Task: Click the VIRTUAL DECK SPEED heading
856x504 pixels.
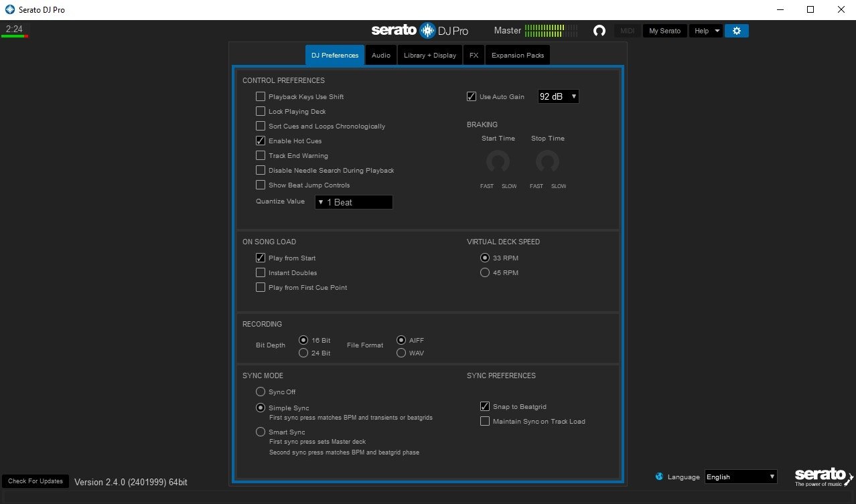Action: 503,242
